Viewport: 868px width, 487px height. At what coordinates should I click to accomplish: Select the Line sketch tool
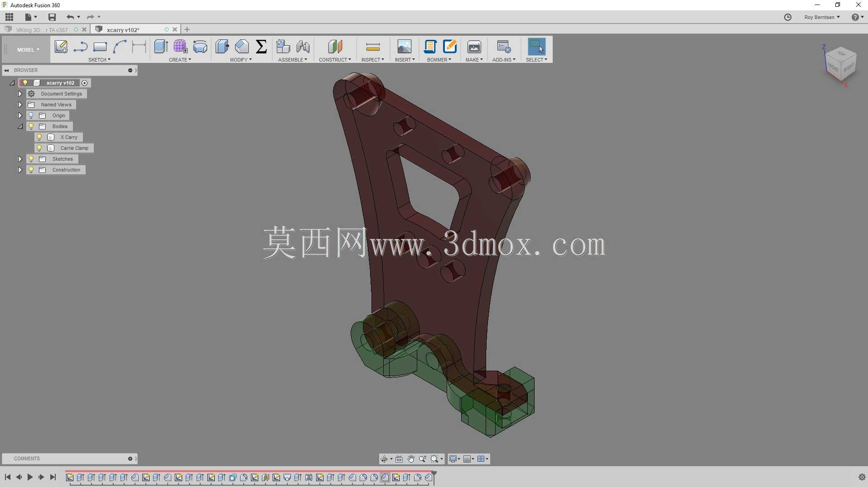80,47
